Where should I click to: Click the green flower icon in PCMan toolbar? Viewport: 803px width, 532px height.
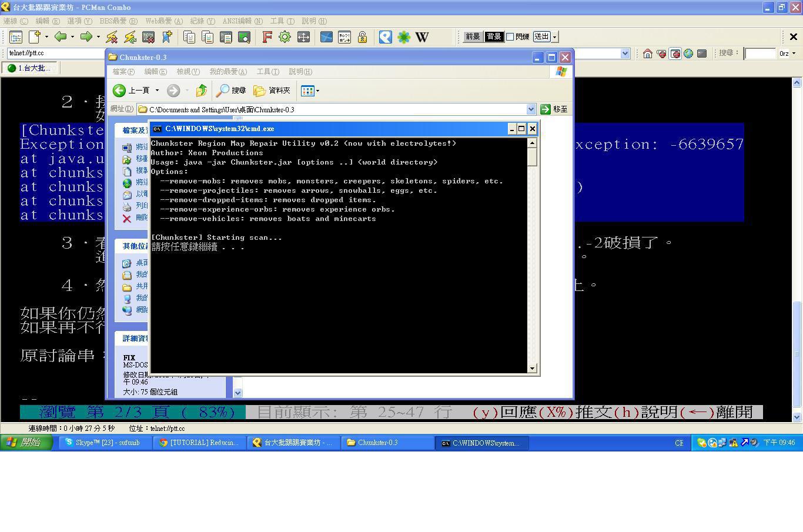(404, 37)
